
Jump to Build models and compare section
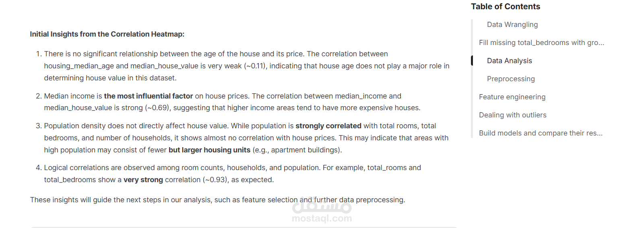click(x=540, y=133)
